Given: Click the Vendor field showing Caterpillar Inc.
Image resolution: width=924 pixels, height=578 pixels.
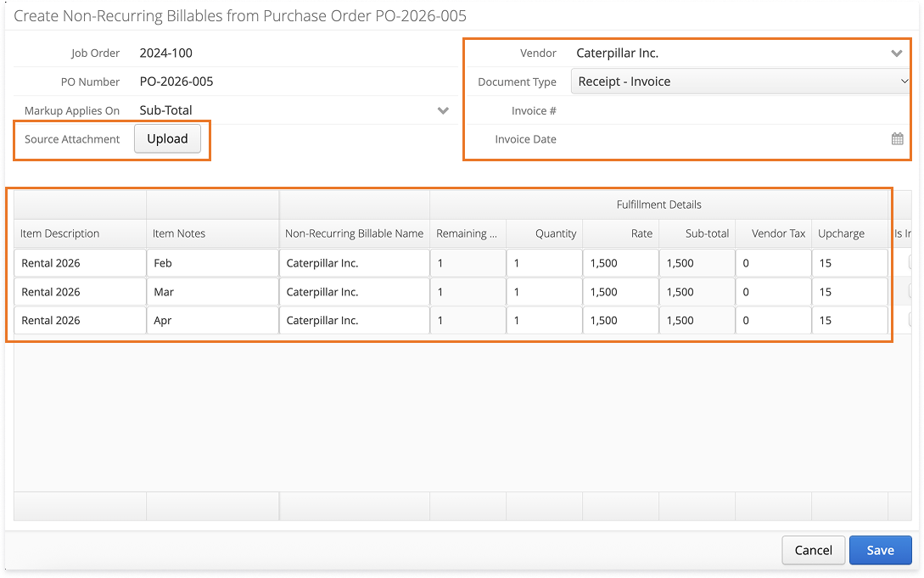Looking at the screenshot, I should (728, 53).
